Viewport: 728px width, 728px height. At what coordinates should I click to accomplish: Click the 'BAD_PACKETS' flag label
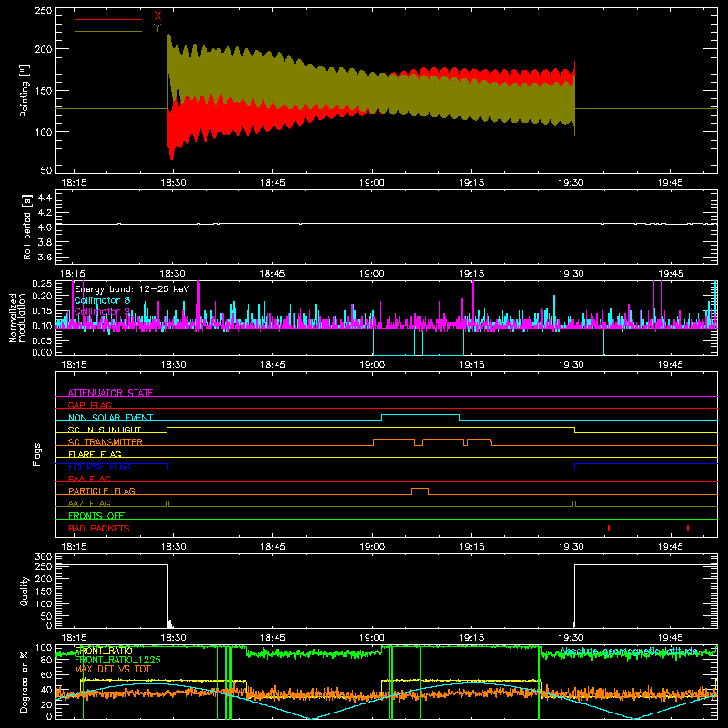99,528
